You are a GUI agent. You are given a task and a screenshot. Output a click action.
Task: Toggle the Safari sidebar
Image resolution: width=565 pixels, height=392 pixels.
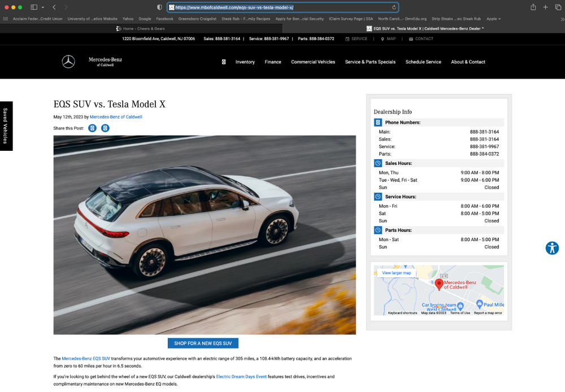click(34, 7)
